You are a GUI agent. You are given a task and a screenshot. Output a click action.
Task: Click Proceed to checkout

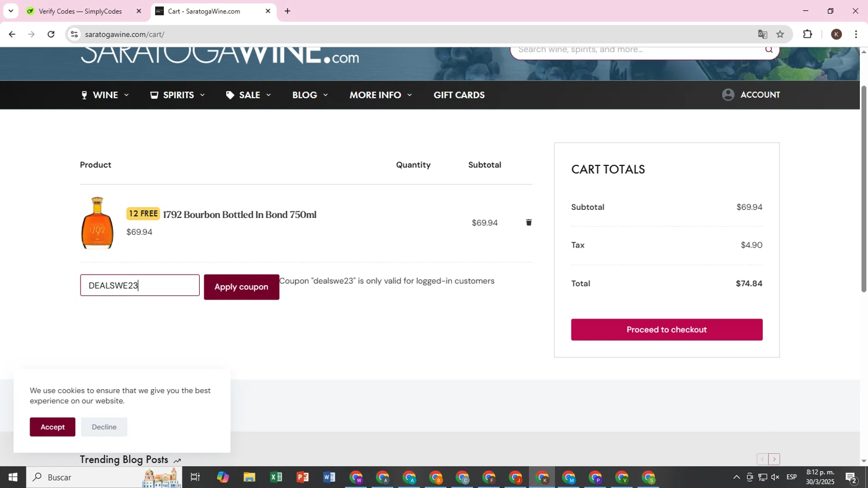coord(667,330)
